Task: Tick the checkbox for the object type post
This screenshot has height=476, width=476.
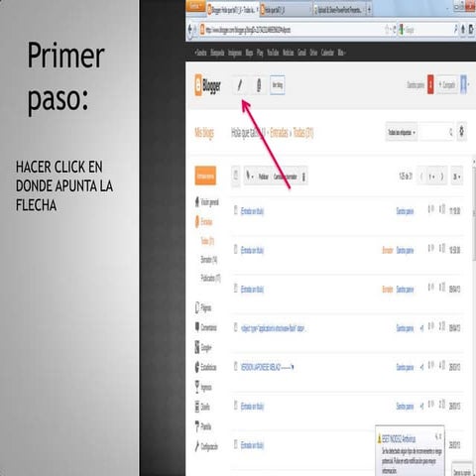Action: tap(236, 327)
